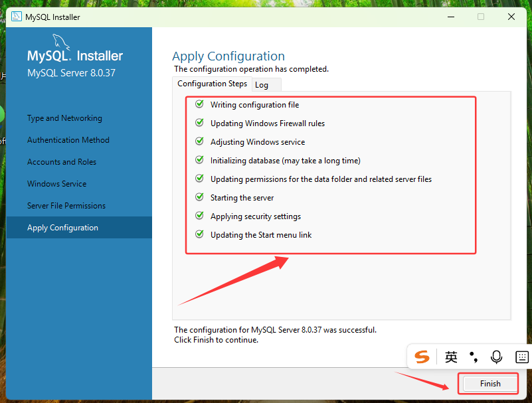Select the check icon beside Initializing database step

pyautogui.click(x=199, y=160)
